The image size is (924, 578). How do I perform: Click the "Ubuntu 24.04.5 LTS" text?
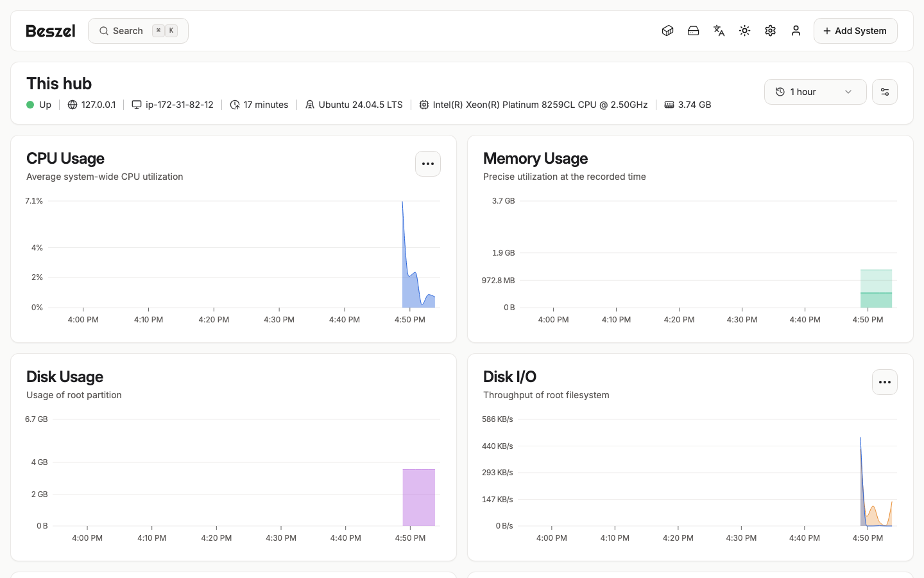pyautogui.click(x=361, y=105)
